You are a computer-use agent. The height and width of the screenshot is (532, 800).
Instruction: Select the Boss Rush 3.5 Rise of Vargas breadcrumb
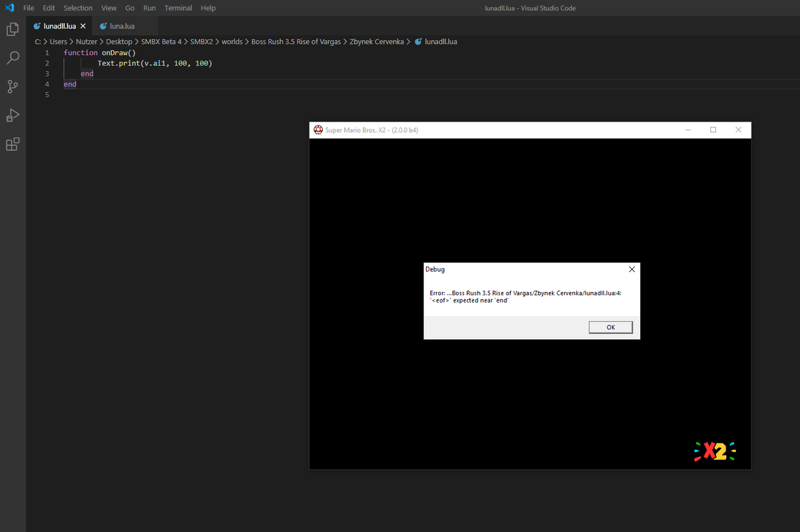coord(296,41)
